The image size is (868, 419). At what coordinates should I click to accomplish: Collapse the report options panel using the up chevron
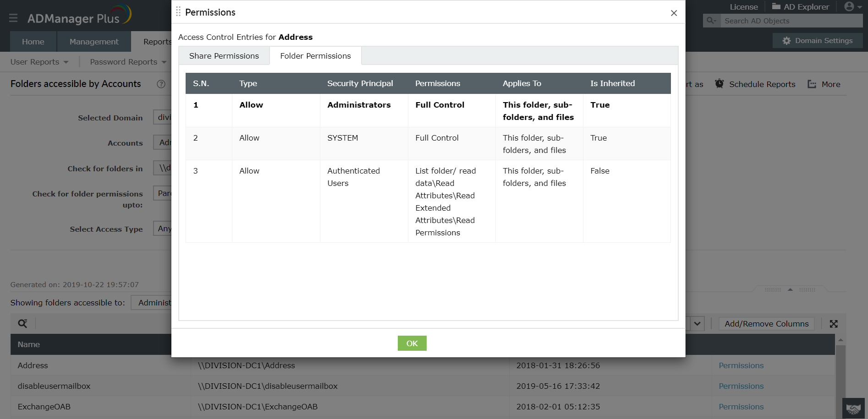[790, 289]
